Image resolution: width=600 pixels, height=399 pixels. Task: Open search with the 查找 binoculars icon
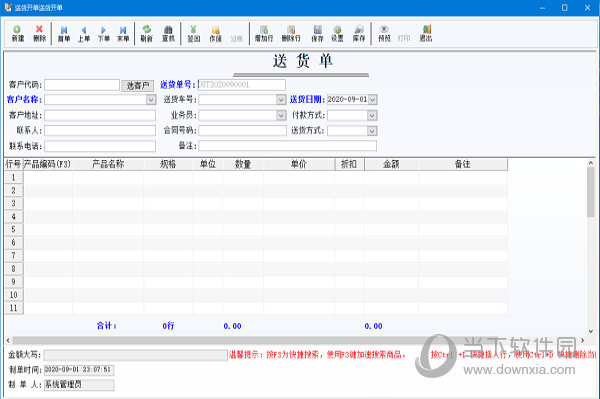point(168,34)
